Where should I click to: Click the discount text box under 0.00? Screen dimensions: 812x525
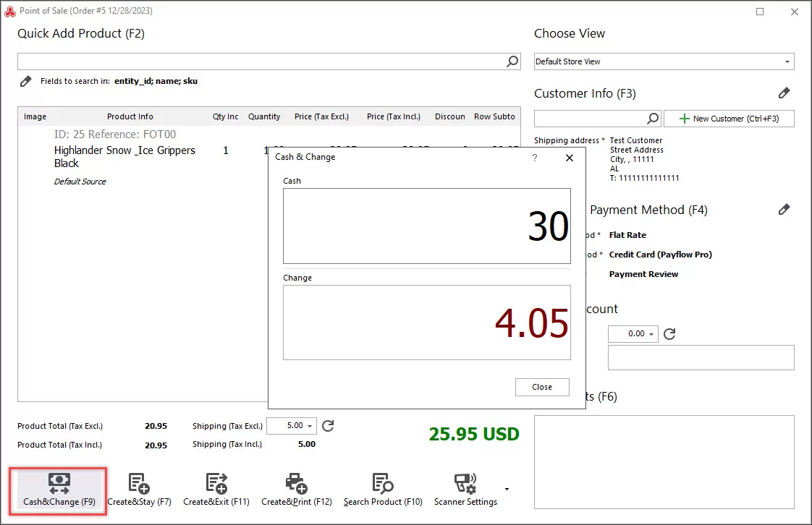point(701,357)
